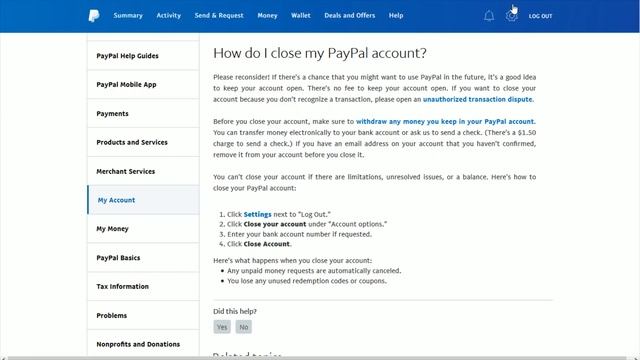
Task: Select My Account in the sidebar
Action: click(x=143, y=200)
